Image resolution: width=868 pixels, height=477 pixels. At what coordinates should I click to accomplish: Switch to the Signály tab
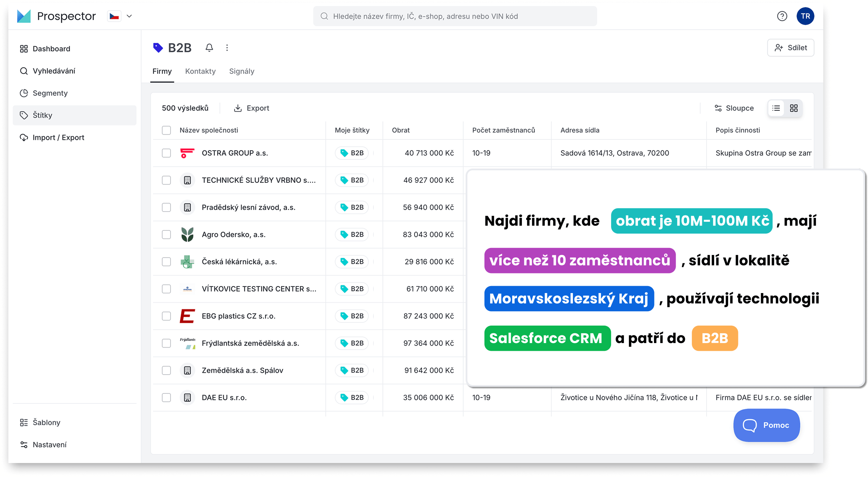pos(242,71)
